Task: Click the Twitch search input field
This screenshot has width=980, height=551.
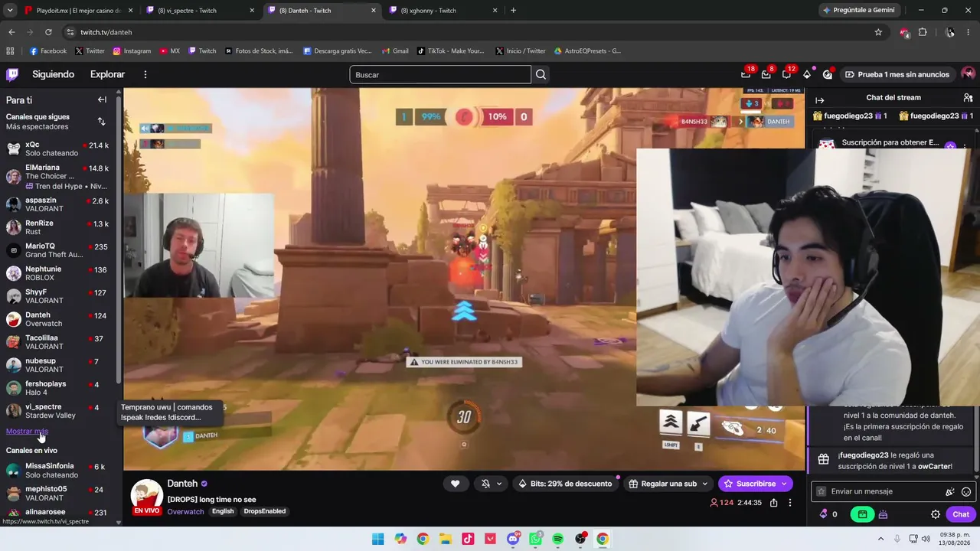Action: (x=440, y=74)
